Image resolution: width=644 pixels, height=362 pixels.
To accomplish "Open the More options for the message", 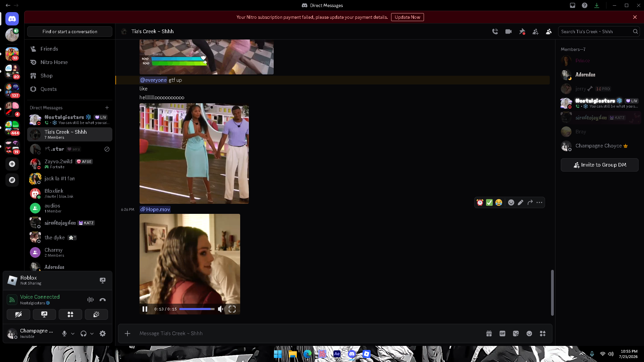I will click(x=539, y=202).
